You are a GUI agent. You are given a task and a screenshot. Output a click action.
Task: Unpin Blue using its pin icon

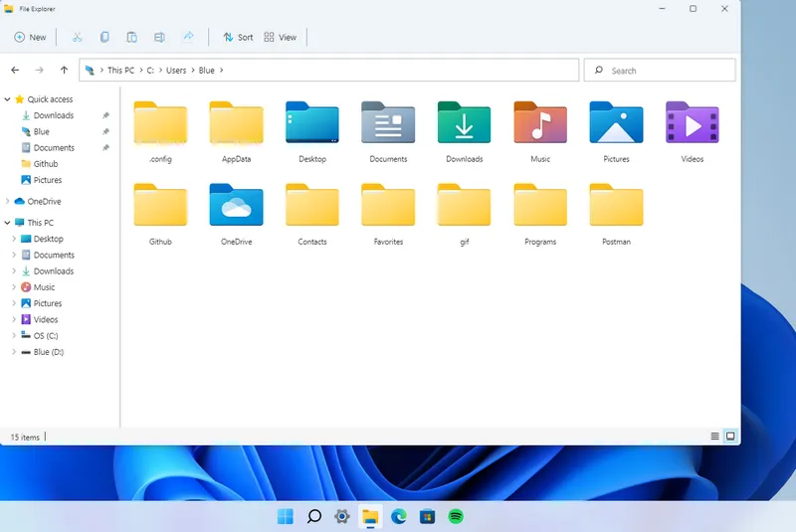105,132
